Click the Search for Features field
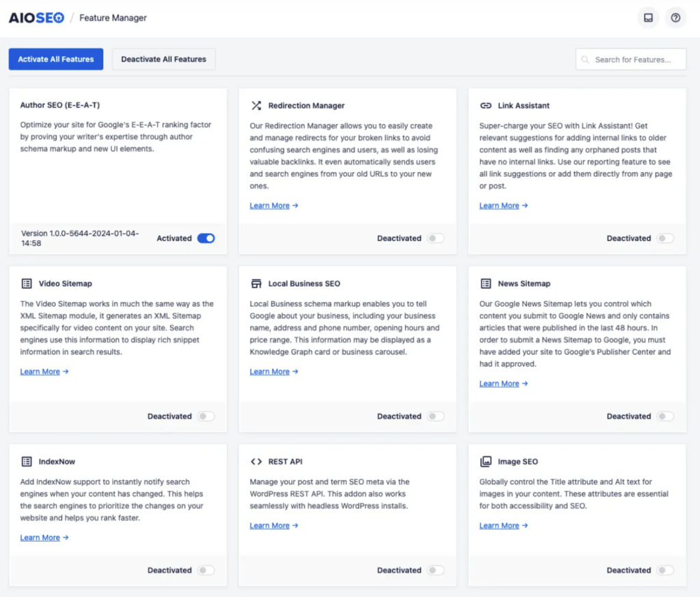Viewport: 700px width, 597px height. click(630, 59)
